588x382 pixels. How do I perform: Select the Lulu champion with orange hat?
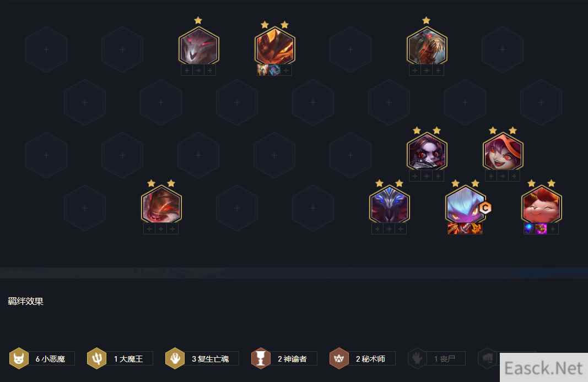click(x=503, y=151)
